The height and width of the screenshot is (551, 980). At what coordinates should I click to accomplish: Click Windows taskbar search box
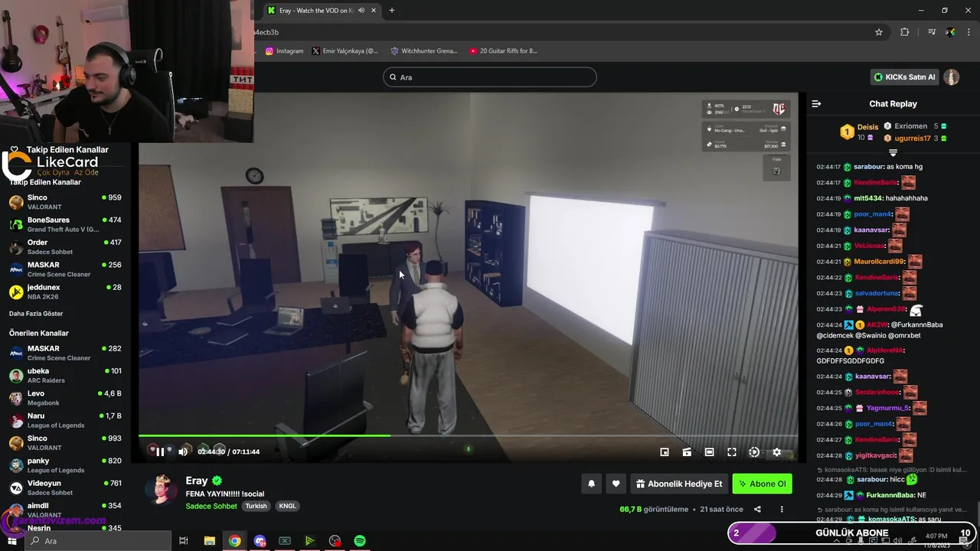(97, 541)
